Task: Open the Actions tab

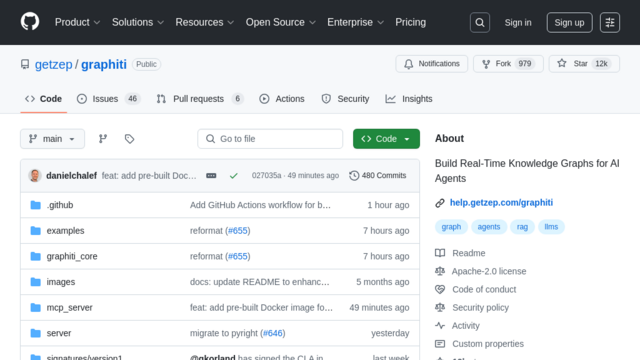Action: click(x=282, y=99)
